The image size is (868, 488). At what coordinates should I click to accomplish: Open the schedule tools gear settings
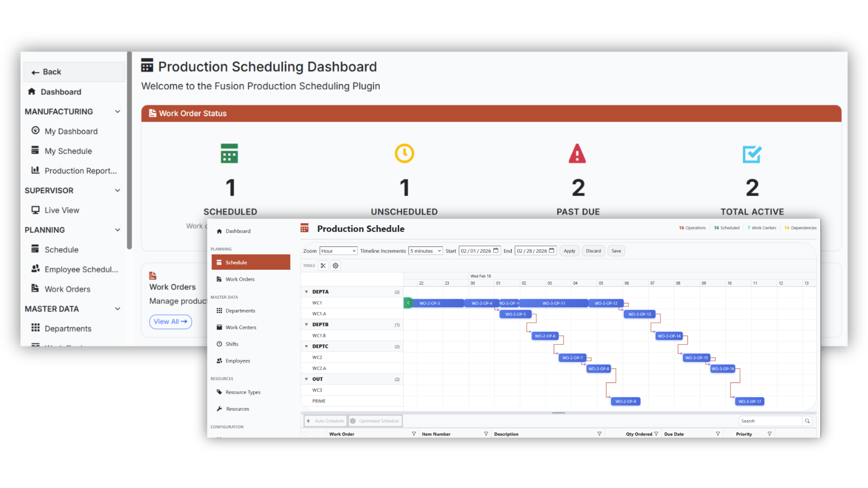coord(335,266)
